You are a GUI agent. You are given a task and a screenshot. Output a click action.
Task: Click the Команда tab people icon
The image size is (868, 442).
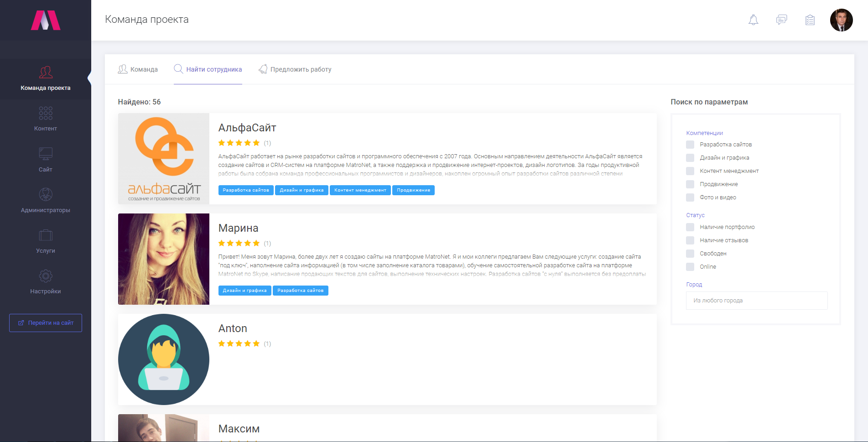click(123, 69)
